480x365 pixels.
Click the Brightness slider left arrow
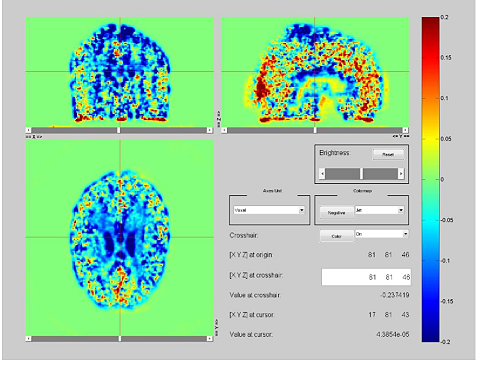(322, 174)
